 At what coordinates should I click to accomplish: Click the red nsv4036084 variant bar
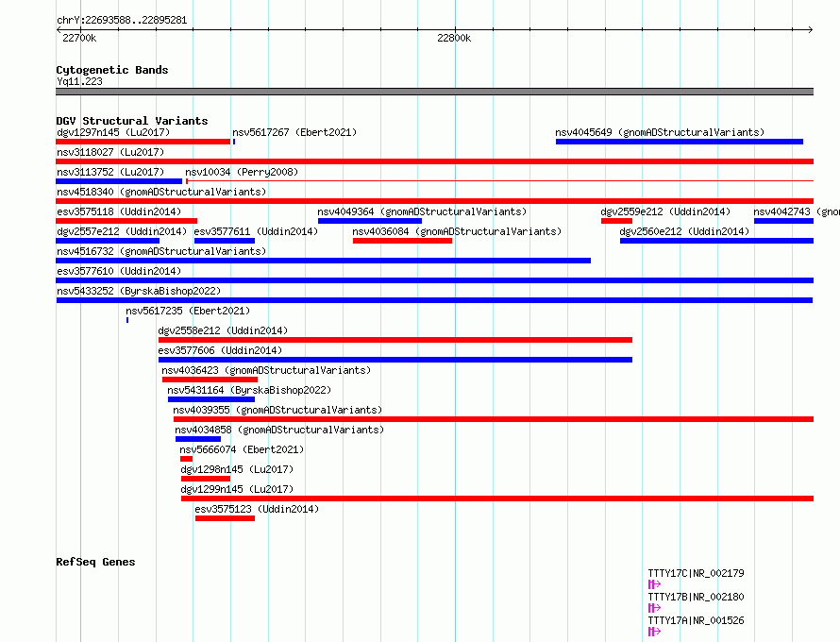pos(402,241)
